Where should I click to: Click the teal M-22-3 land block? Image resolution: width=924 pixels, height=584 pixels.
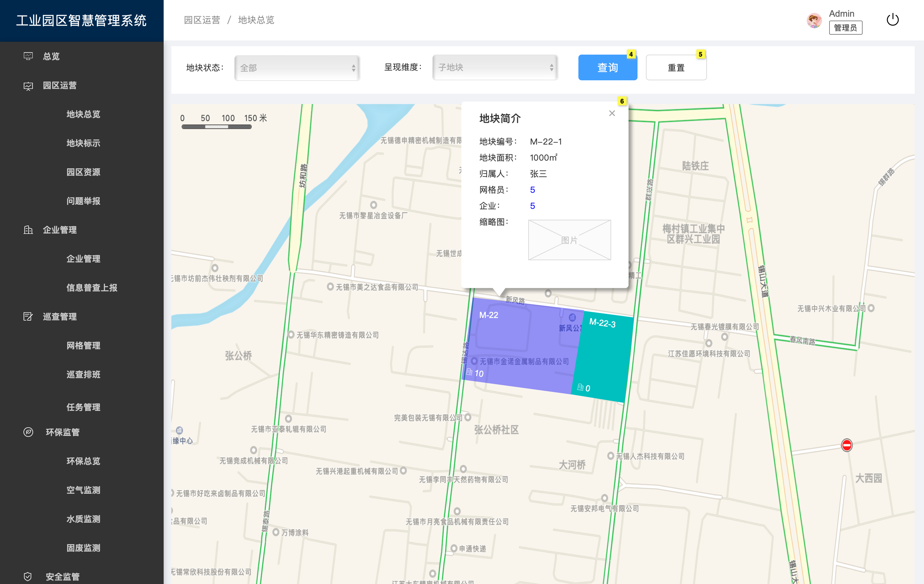pyautogui.click(x=604, y=357)
